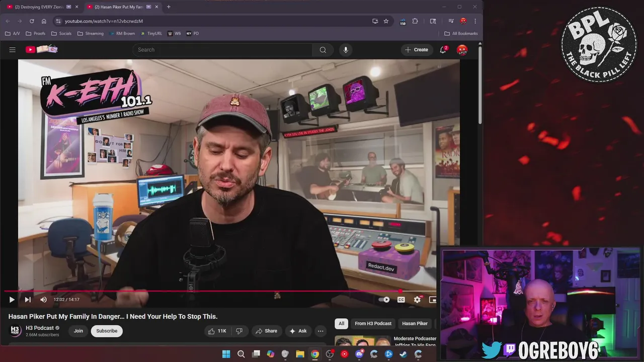This screenshot has height=362, width=644.
Task: Open Discord from the taskbar
Action: click(359, 354)
